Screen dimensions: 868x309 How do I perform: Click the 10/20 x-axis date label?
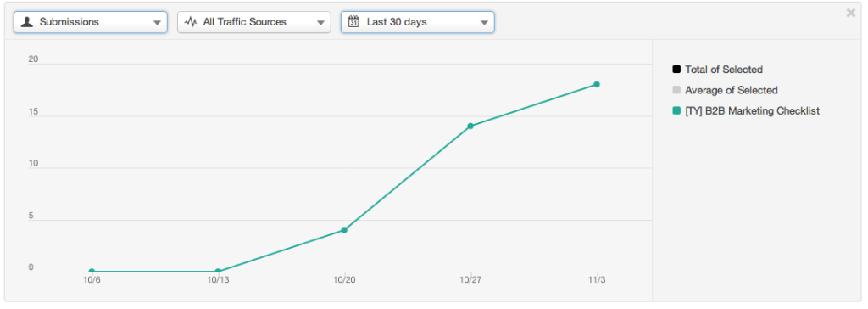[344, 280]
